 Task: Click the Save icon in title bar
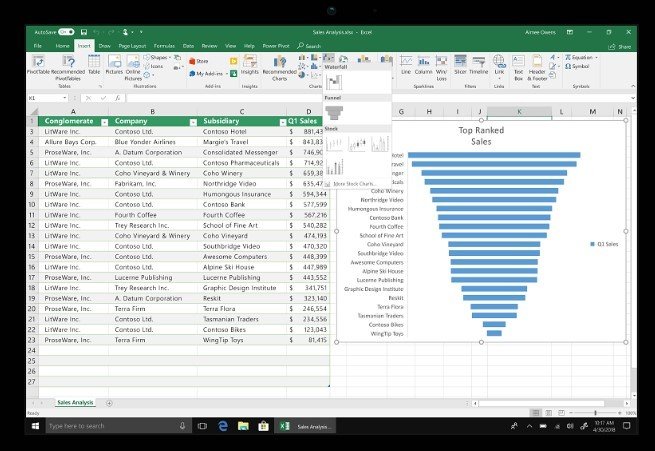[x=84, y=32]
